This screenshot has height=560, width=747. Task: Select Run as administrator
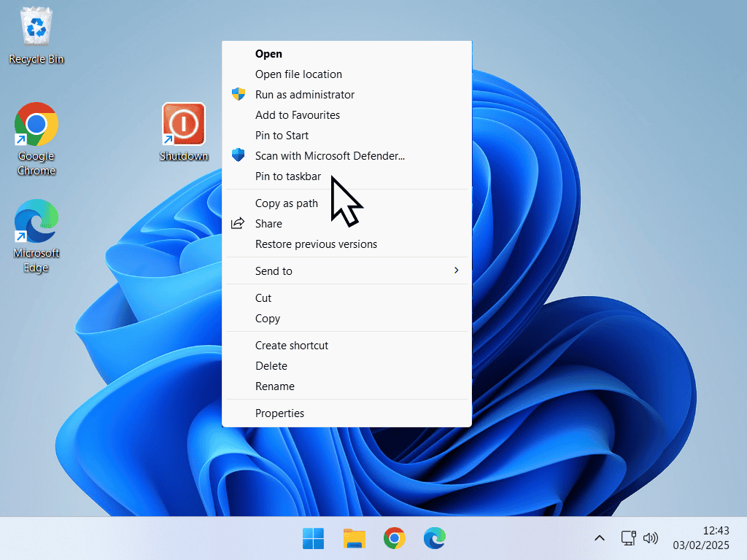pos(305,94)
